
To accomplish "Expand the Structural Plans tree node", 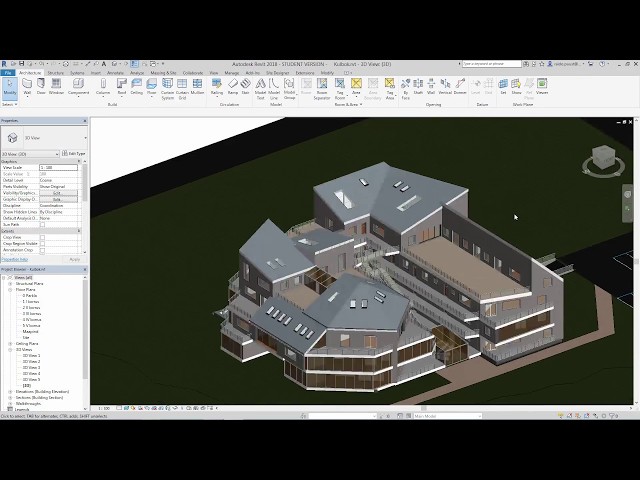I will coord(10,284).
